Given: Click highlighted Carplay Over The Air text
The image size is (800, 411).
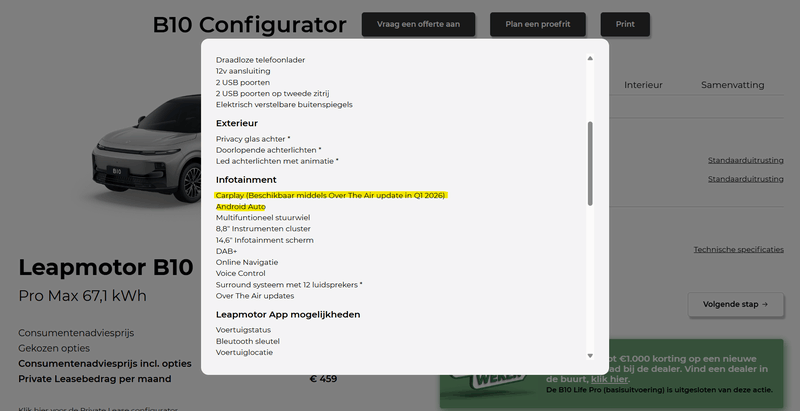Looking at the screenshot, I should pyautogui.click(x=331, y=195).
